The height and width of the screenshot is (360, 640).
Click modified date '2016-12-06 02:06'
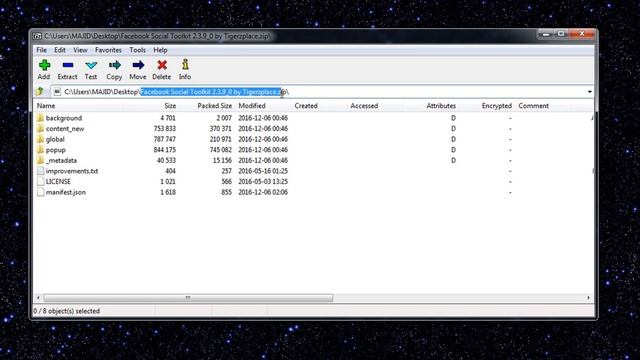[263, 192]
